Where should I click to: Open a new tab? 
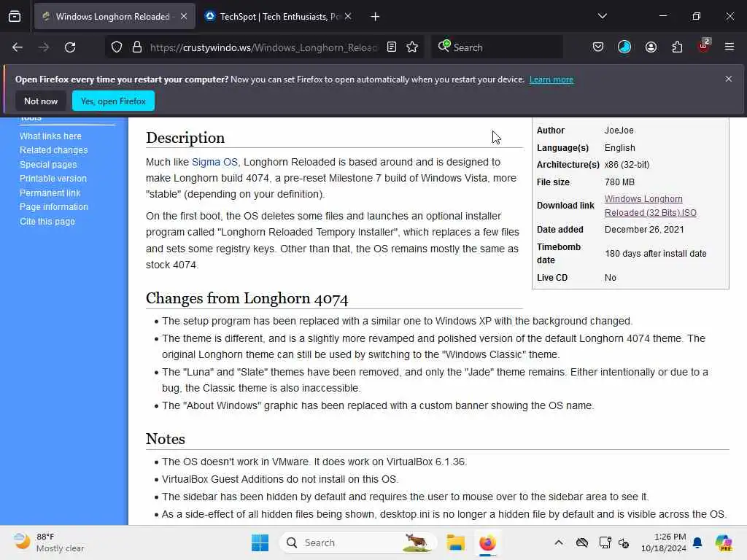tap(376, 17)
